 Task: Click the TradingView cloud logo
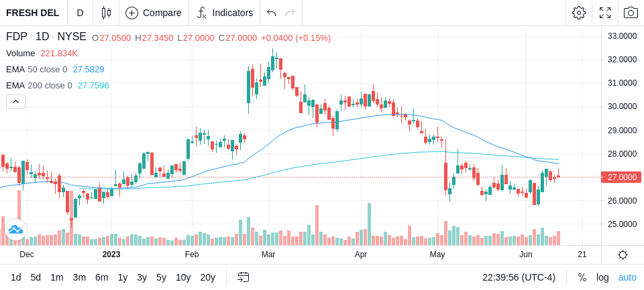15,229
